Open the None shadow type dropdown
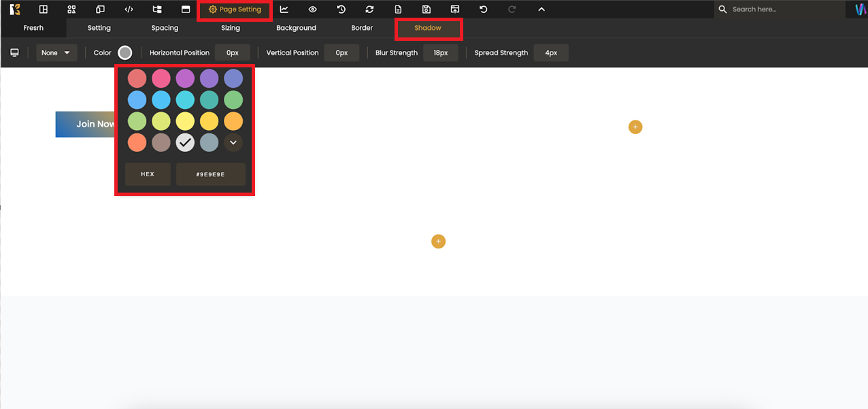This screenshot has height=409, width=868. 56,53
